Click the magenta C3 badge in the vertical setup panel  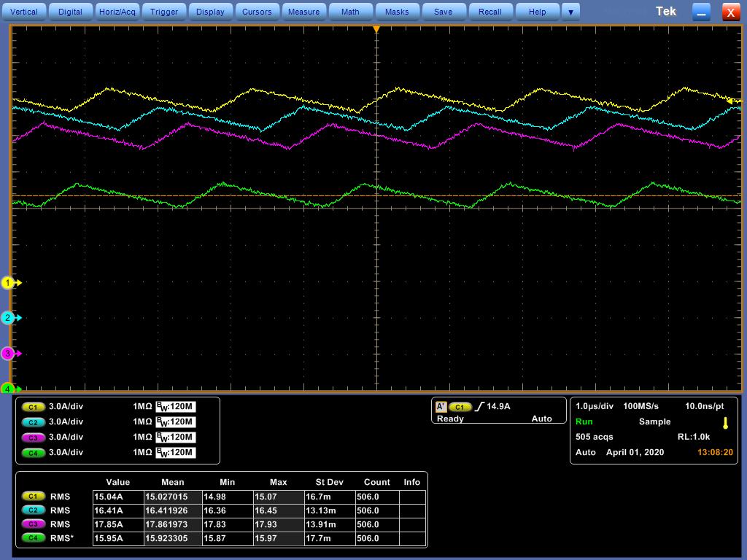(x=32, y=437)
